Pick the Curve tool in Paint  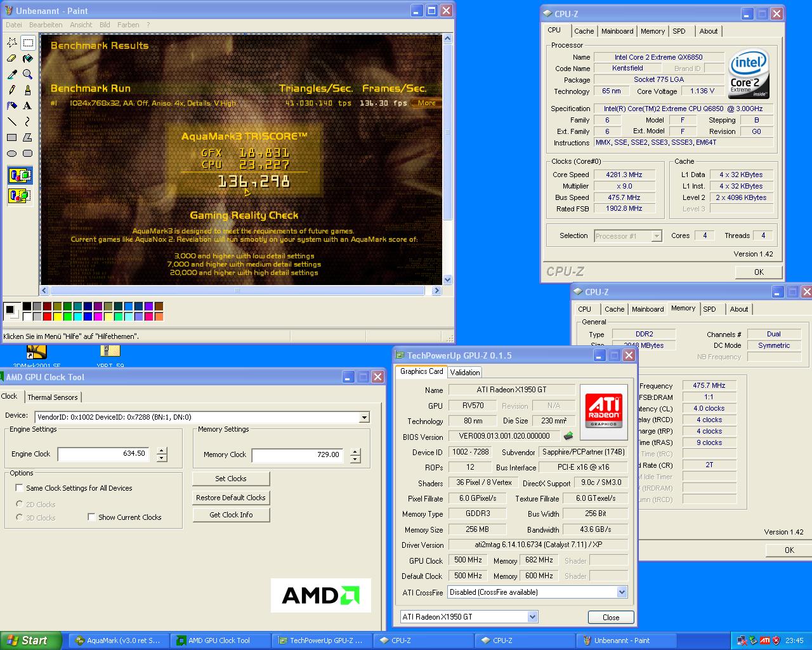(28, 121)
